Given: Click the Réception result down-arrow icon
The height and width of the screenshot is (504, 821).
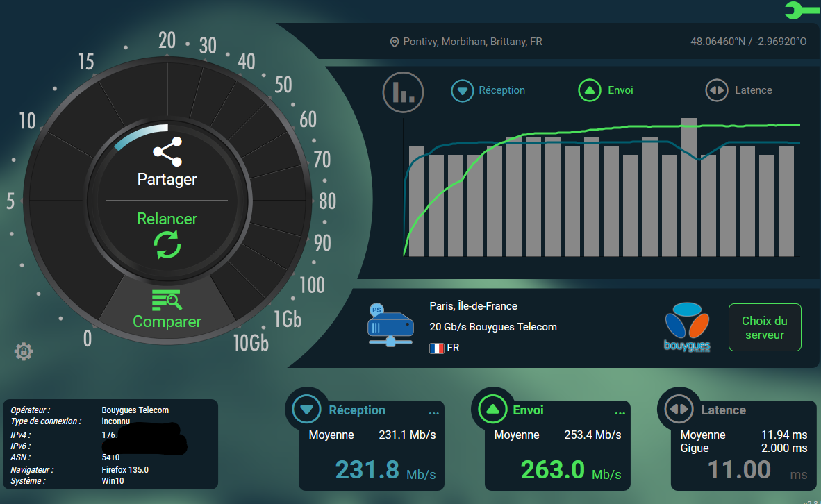Looking at the screenshot, I should tap(307, 410).
